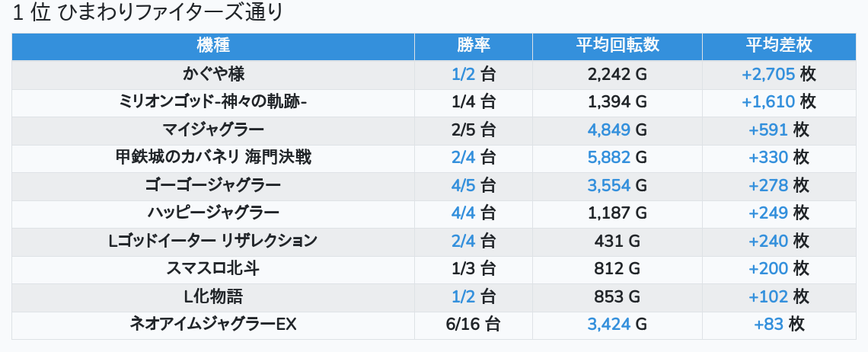Click 甲鉄城のカバネリ 海門決戦 entry
The height and width of the screenshot is (352, 868).
pos(213,158)
